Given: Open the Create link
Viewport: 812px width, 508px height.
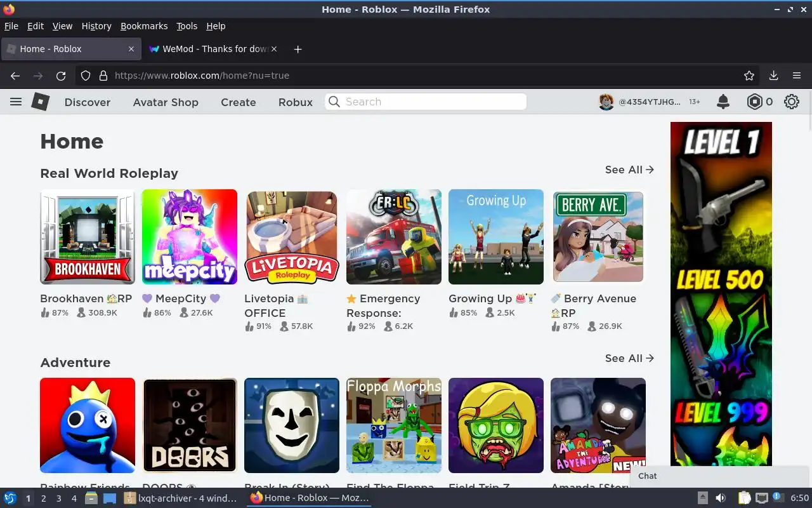Looking at the screenshot, I should [239, 102].
